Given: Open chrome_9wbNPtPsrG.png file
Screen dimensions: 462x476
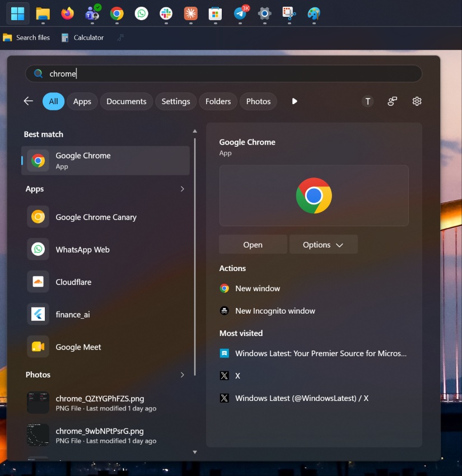Looking at the screenshot, I should 105,435.
